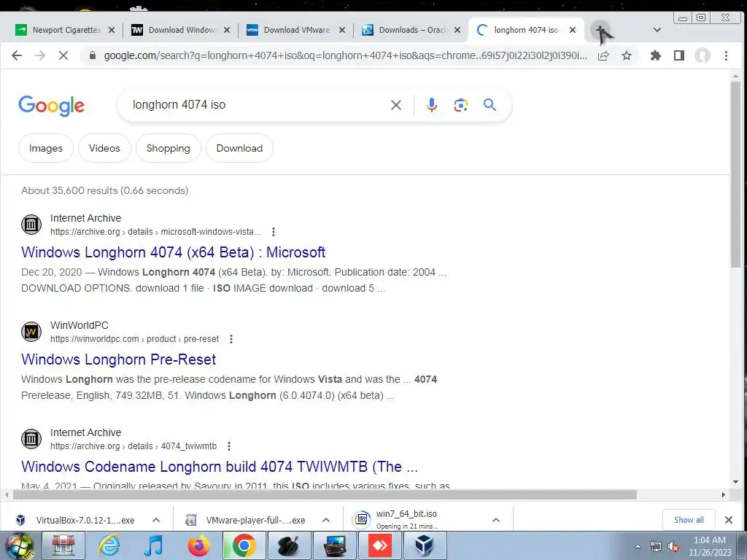
Task: Open the Extensions puzzle icon
Action: tap(656, 55)
